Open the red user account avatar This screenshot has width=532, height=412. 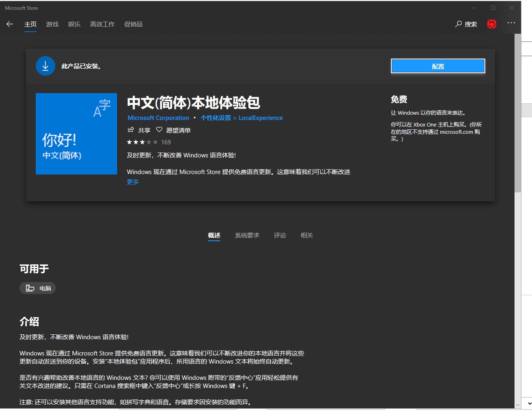click(x=492, y=24)
